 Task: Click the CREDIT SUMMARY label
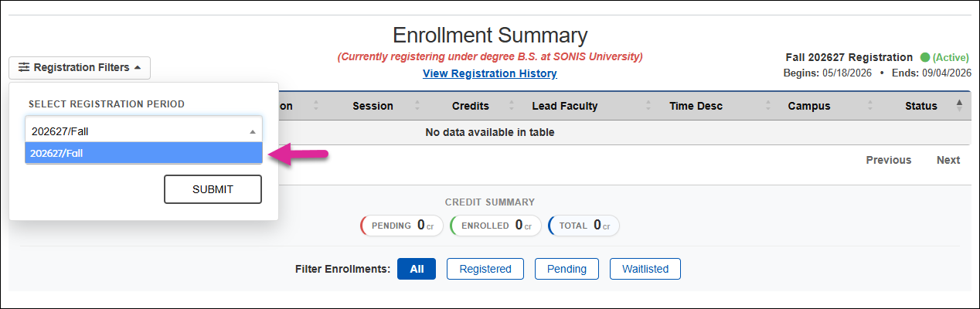tap(490, 202)
